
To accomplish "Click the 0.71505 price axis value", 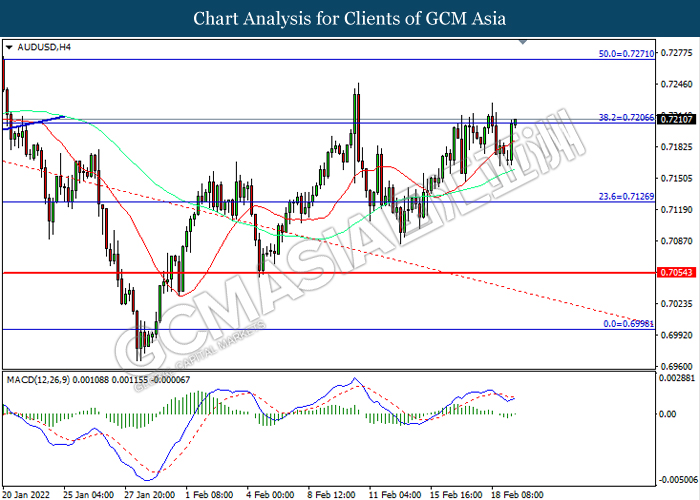I will coord(676,178).
